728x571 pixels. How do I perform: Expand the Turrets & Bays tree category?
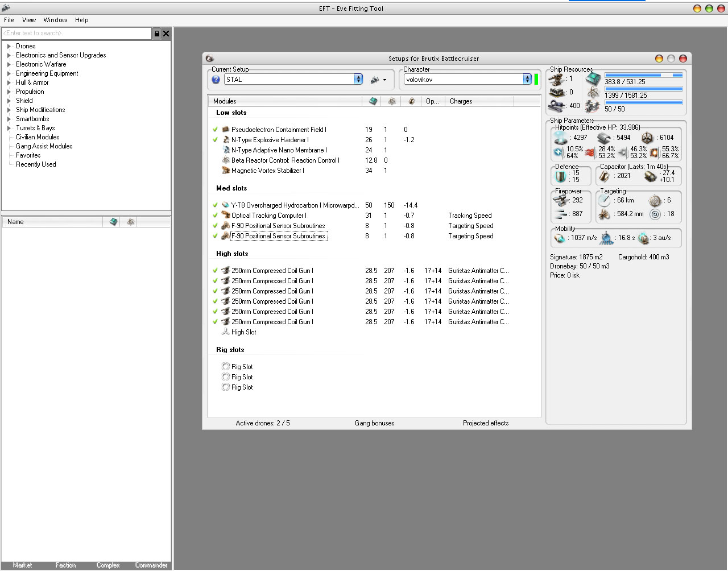9,128
